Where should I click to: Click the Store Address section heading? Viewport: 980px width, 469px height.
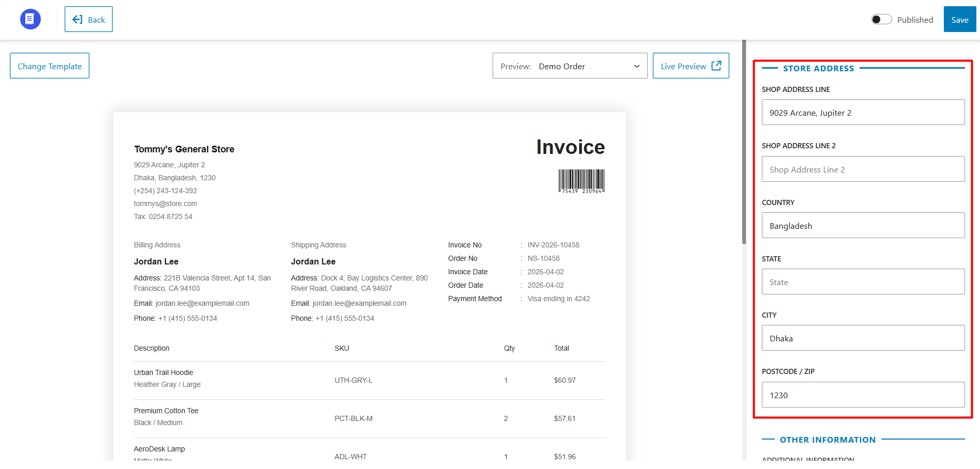(x=818, y=68)
